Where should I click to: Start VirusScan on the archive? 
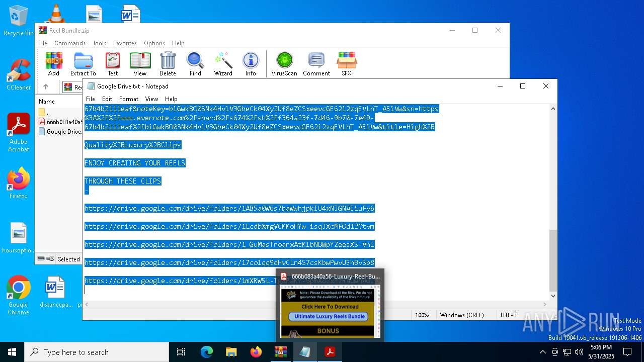point(284,64)
